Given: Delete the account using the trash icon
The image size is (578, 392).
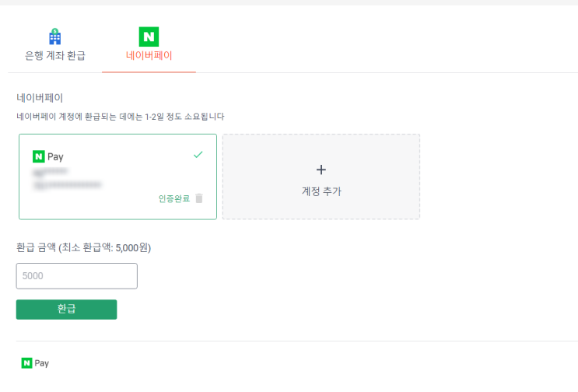Looking at the screenshot, I should tap(199, 198).
